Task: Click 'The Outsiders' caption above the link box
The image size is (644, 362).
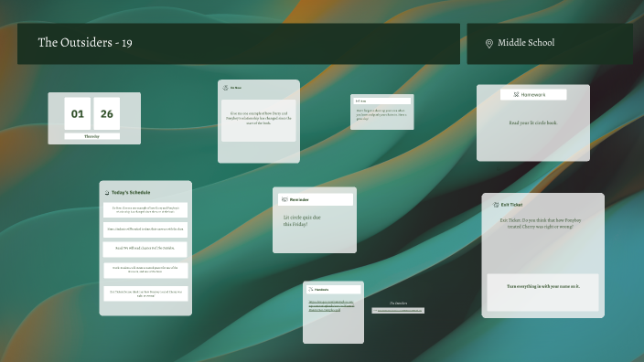Action: (398, 303)
